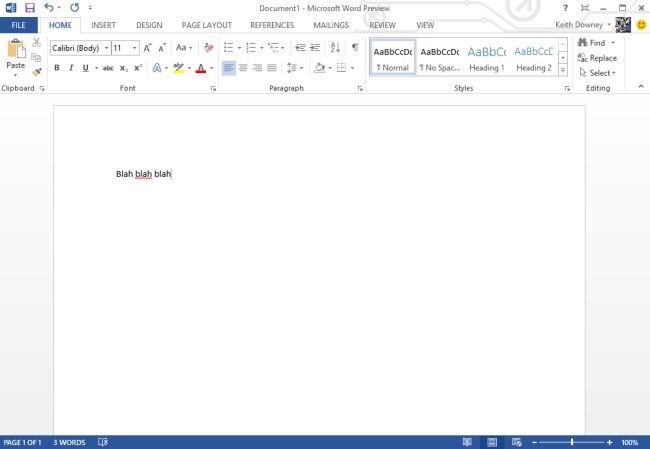
Task: Switch to the DESIGN tab
Action: point(149,25)
